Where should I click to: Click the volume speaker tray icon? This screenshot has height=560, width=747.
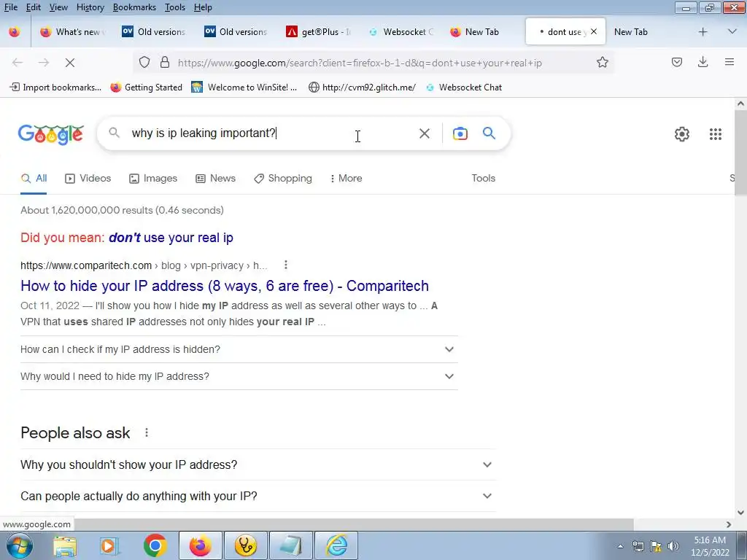[x=673, y=546]
